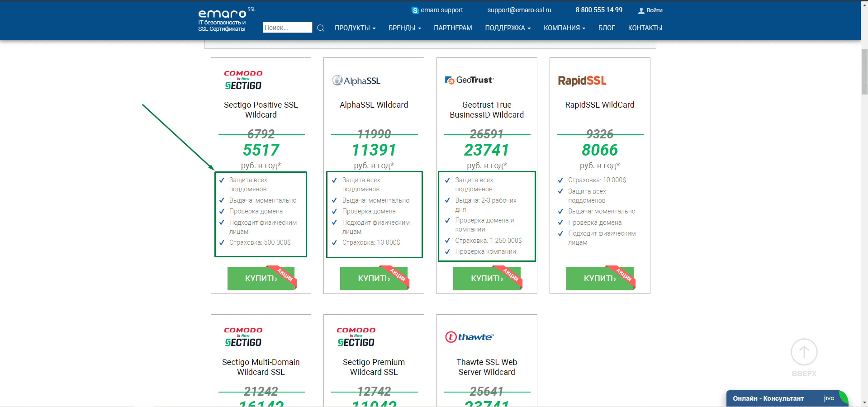Click the 8 800 555 14 99 phone number

pyautogui.click(x=599, y=10)
